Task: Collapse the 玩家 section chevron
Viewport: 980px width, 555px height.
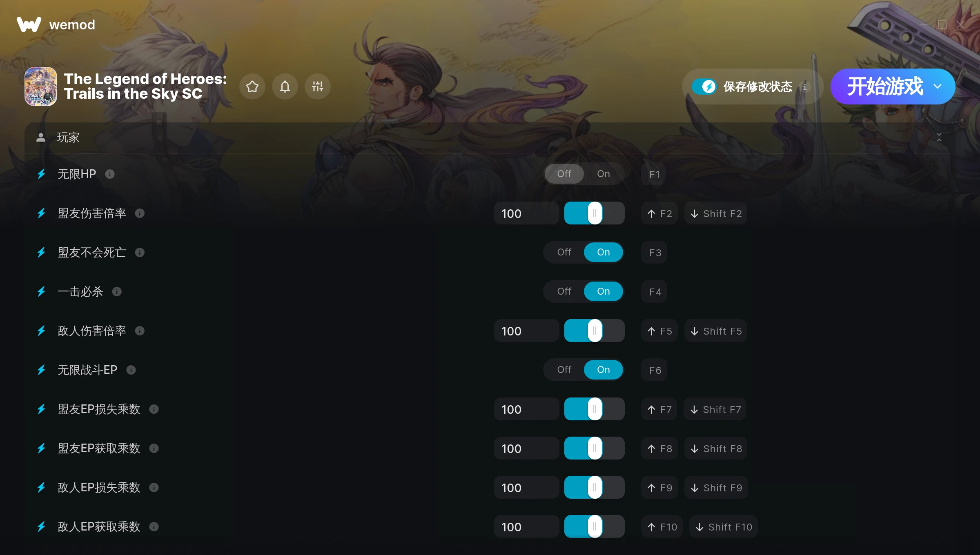Action: click(x=939, y=138)
